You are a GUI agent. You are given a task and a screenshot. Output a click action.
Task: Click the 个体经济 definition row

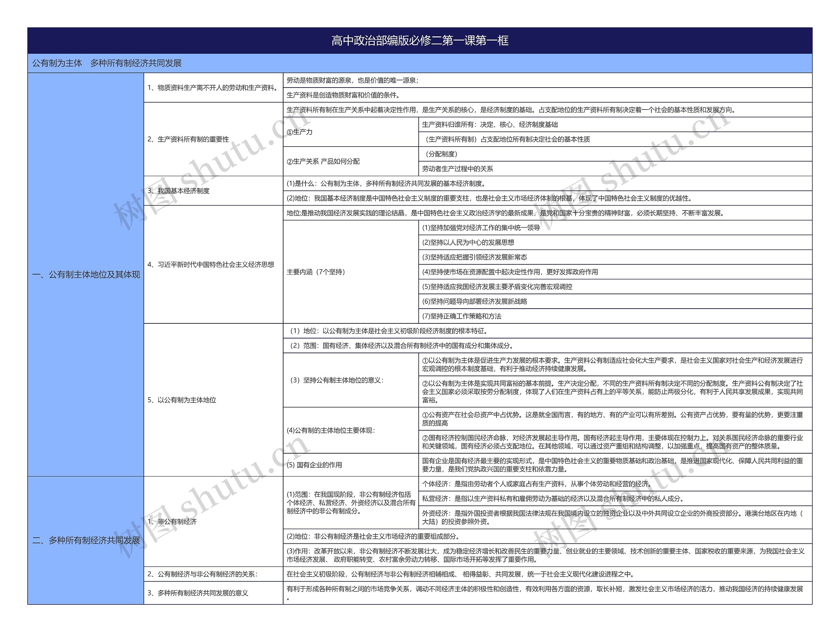pyautogui.click(x=615, y=484)
